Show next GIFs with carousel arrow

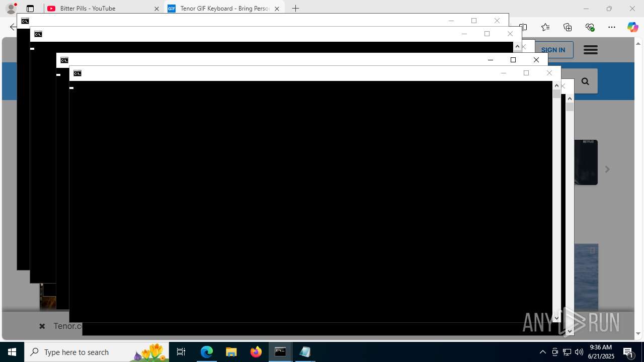click(607, 169)
